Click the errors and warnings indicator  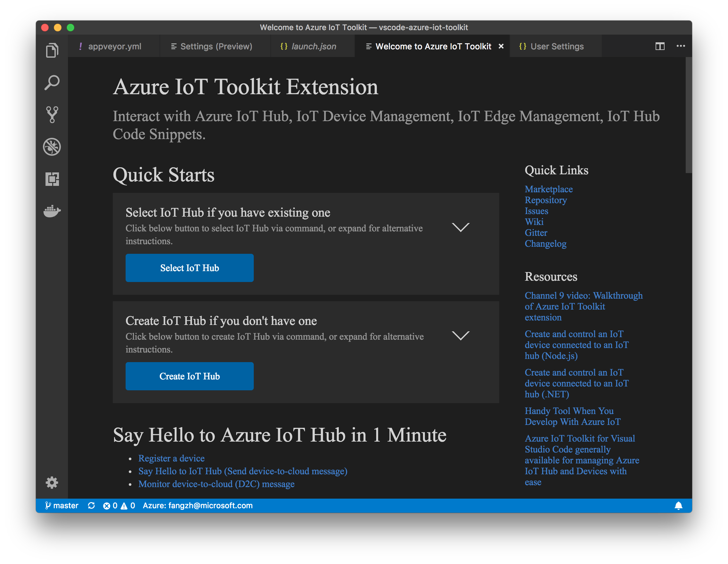119,505
